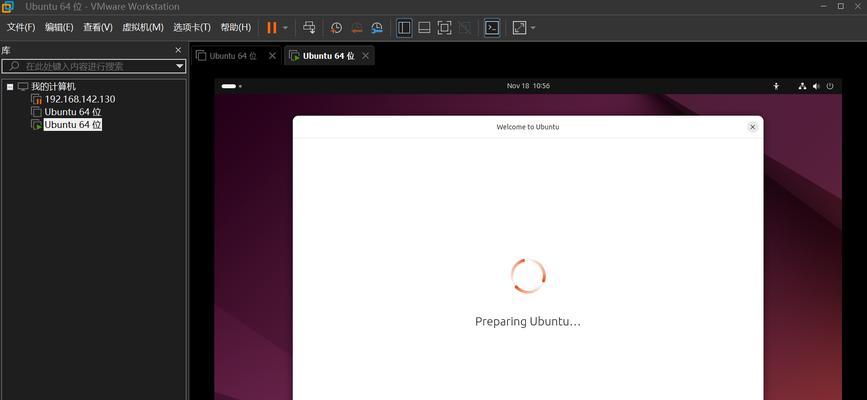Open the Nov 18 10:56 clock menu
This screenshot has width=867, height=400.
click(x=528, y=86)
